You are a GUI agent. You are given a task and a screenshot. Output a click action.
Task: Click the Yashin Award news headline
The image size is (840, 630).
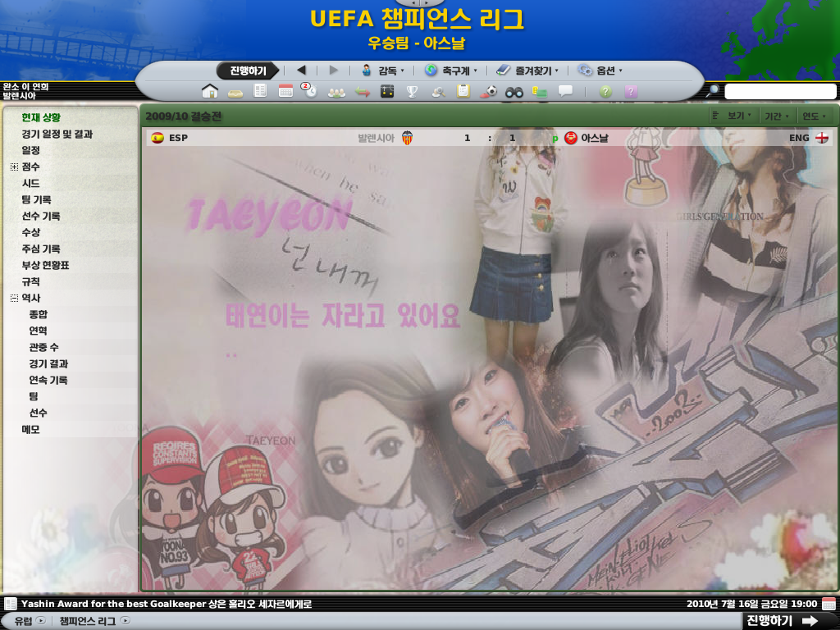pos(166,604)
